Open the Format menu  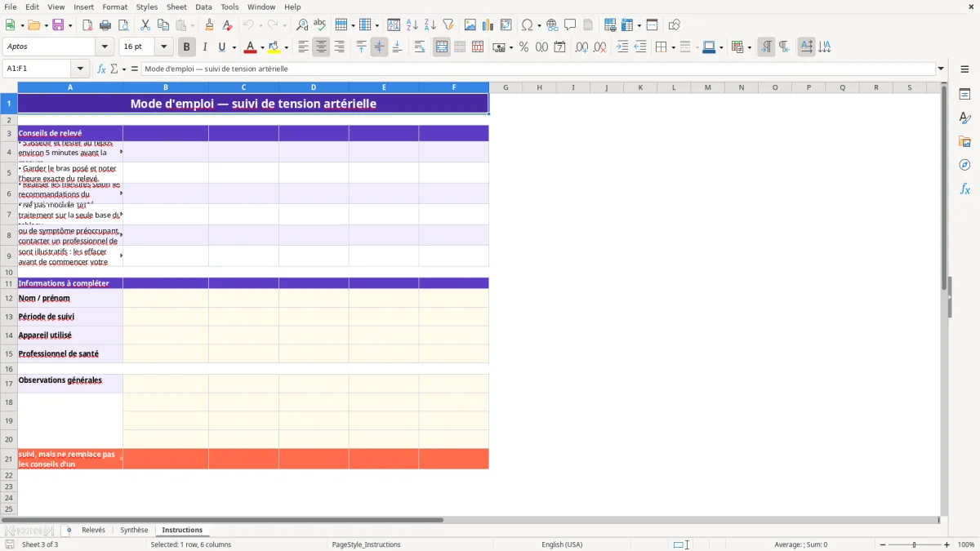pyautogui.click(x=115, y=7)
